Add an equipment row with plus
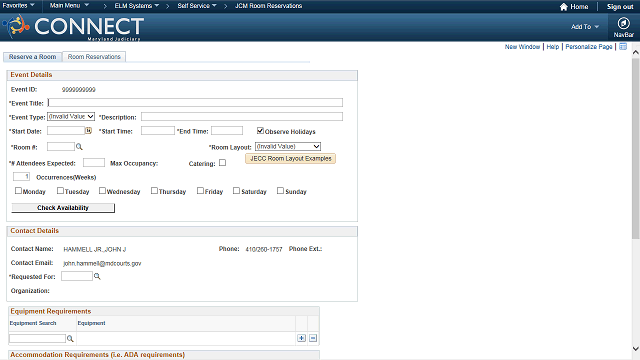 (x=301, y=338)
